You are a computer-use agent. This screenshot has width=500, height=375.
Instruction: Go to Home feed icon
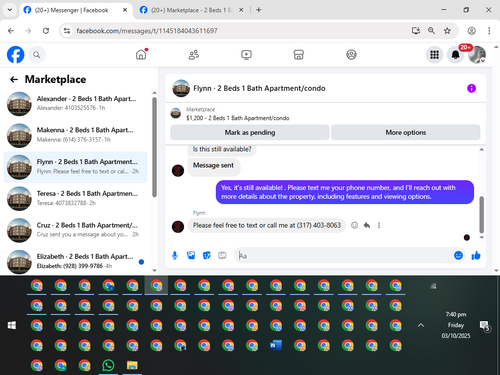coord(141,54)
